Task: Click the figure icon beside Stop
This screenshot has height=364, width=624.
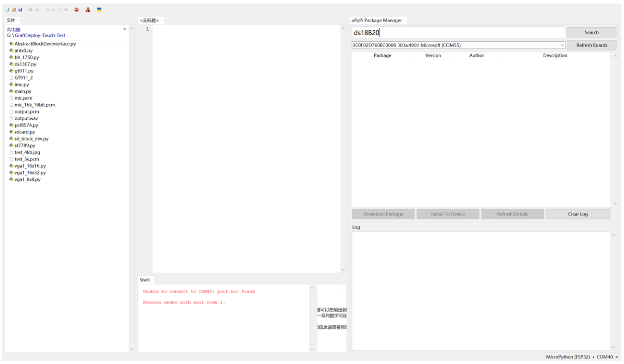Action: click(88, 10)
